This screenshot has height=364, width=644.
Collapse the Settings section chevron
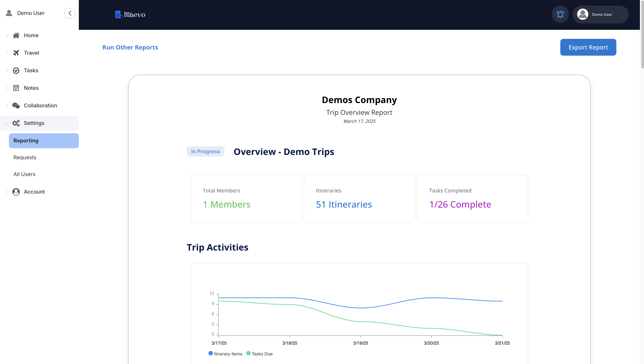7,123
